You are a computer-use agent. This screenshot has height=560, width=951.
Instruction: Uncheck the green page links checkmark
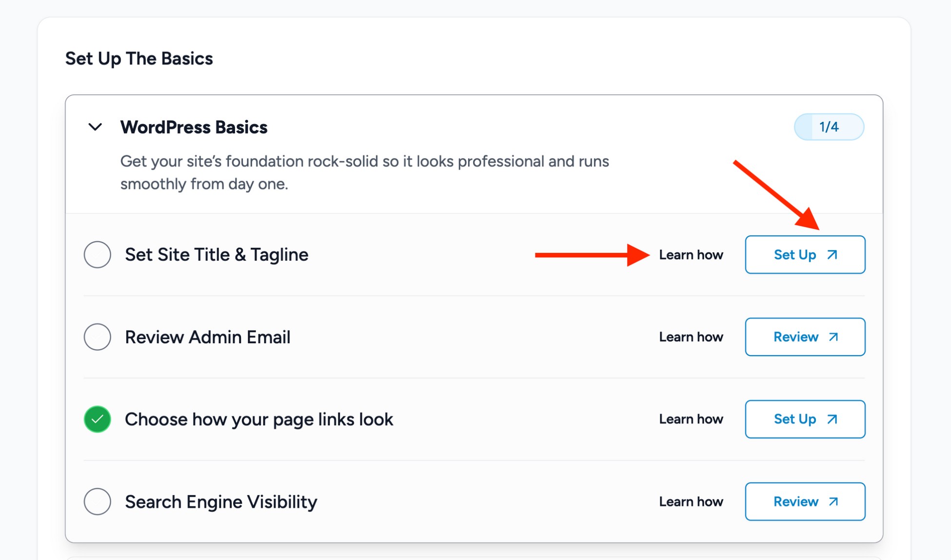(98, 419)
